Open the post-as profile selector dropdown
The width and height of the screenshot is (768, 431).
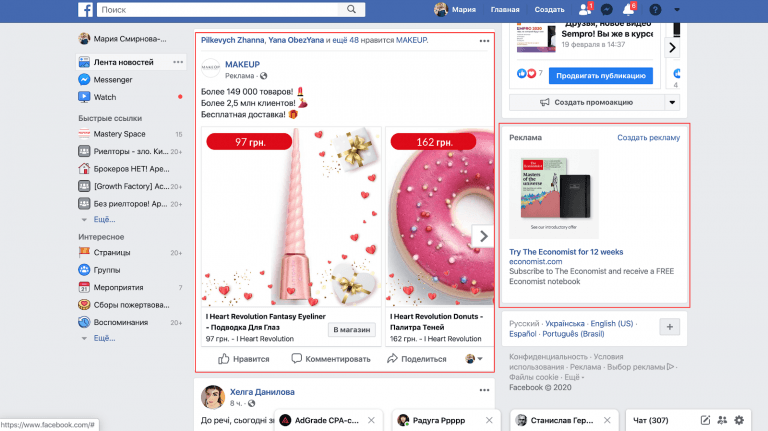tap(474, 359)
